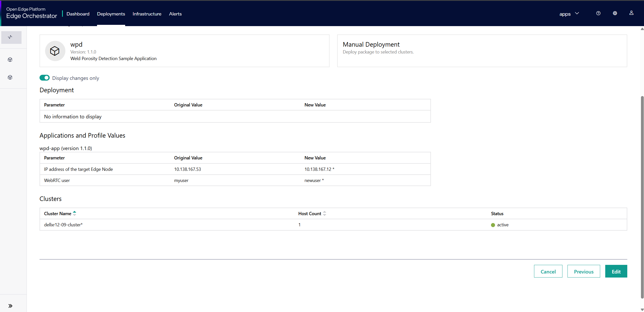Open the apps project dropdown

[569, 14]
